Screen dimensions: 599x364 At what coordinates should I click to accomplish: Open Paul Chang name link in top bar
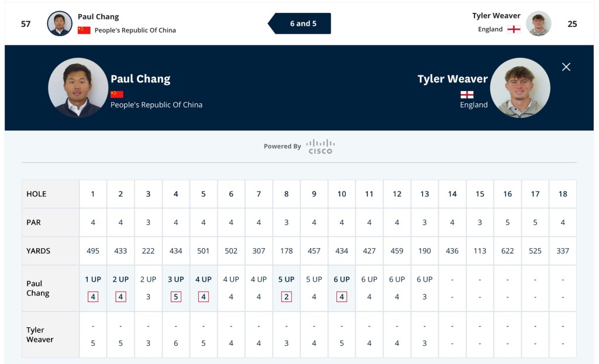click(x=98, y=17)
